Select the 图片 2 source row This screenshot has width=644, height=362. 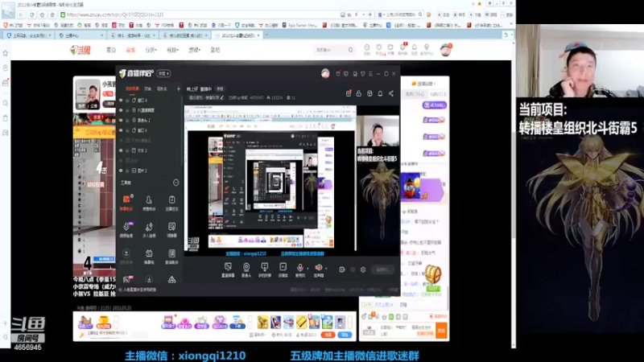150,171
